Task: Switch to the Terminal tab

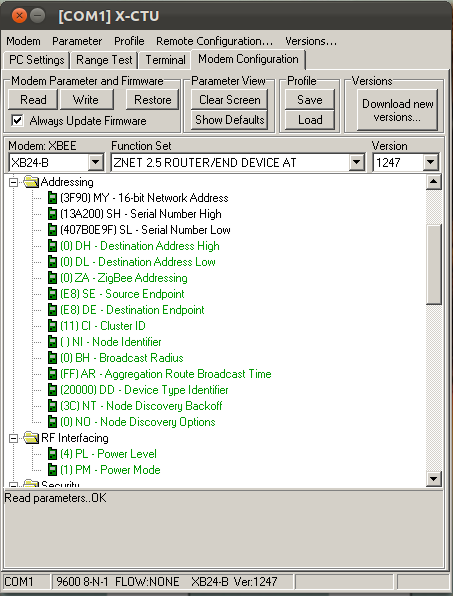Action: 165,60
